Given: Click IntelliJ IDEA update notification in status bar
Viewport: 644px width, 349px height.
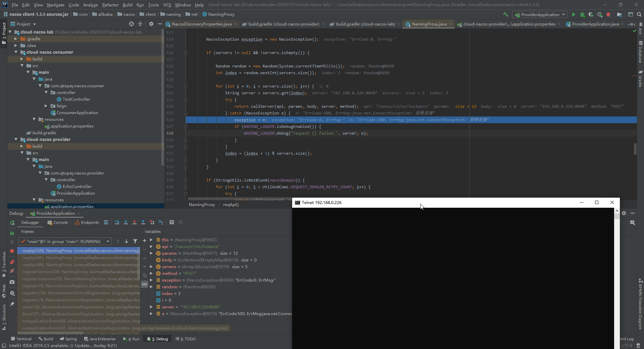Looking at the screenshot, I should pos(63,346).
